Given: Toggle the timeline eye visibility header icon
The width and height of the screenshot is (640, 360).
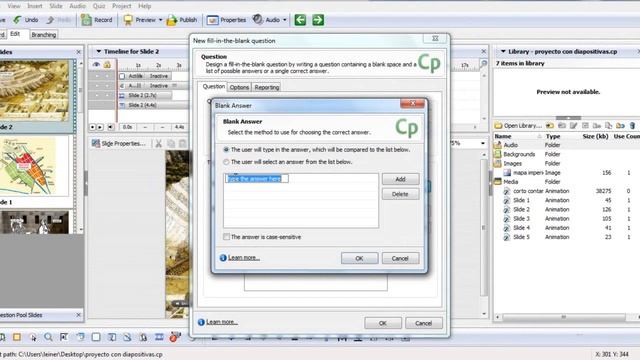Looking at the screenshot, I should pos(96,64).
